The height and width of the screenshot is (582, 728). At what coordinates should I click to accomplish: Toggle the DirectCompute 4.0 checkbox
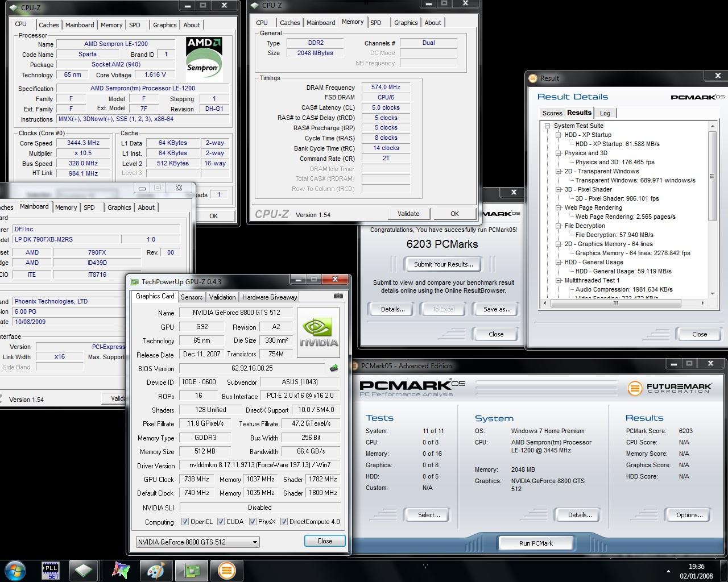(x=284, y=521)
